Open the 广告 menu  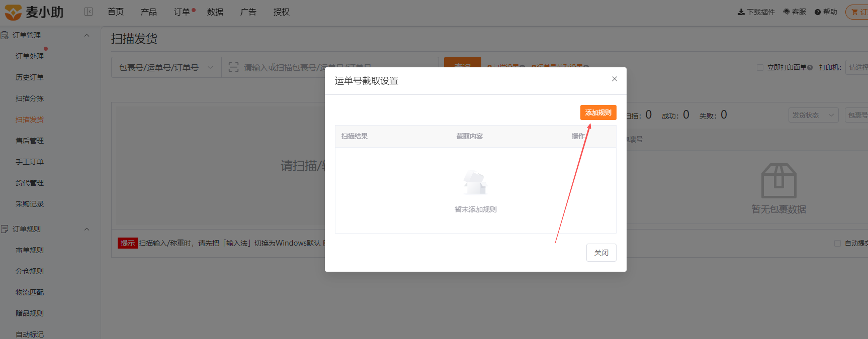tap(248, 12)
